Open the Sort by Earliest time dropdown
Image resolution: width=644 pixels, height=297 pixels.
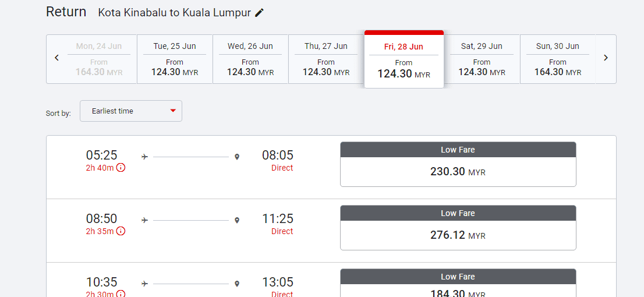131,111
